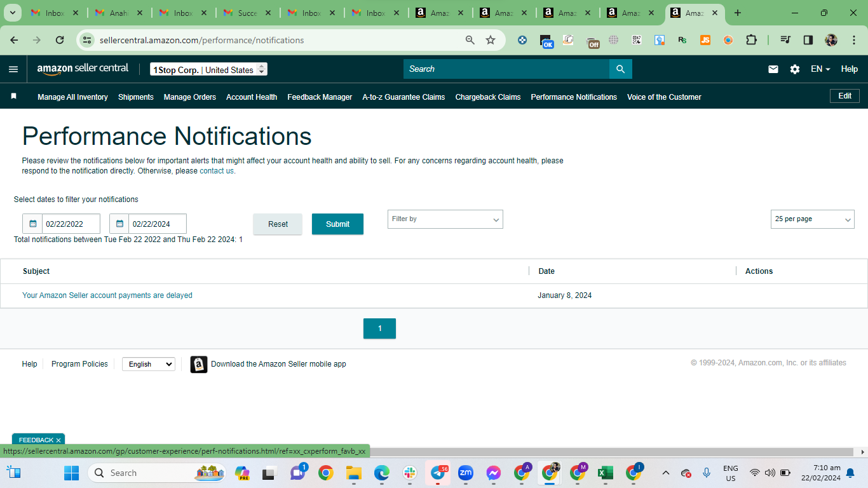Image resolution: width=868 pixels, height=488 pixels.
Task: Click the orange JS extension icon
Action: [705, 40]
